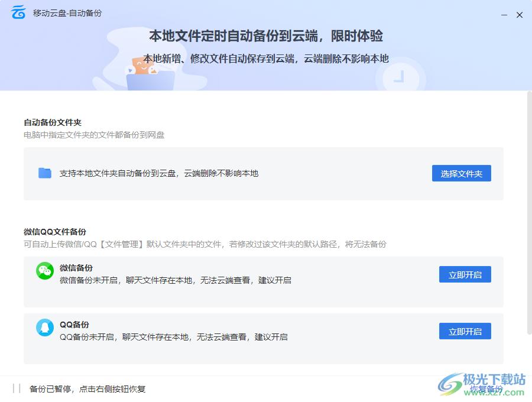Click the pause icon in status bar
Viewport: 532px width, 402px height.
(17, 388)
